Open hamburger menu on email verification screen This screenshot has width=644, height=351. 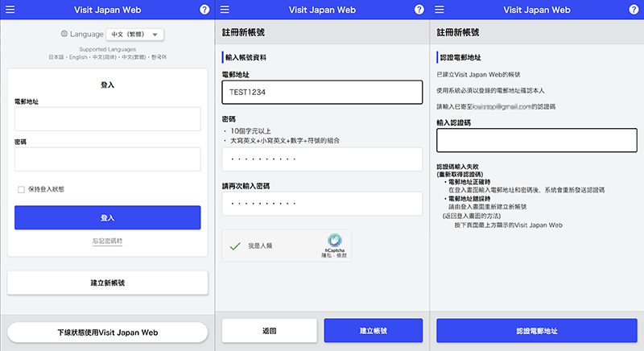click(x=440, y=10)
